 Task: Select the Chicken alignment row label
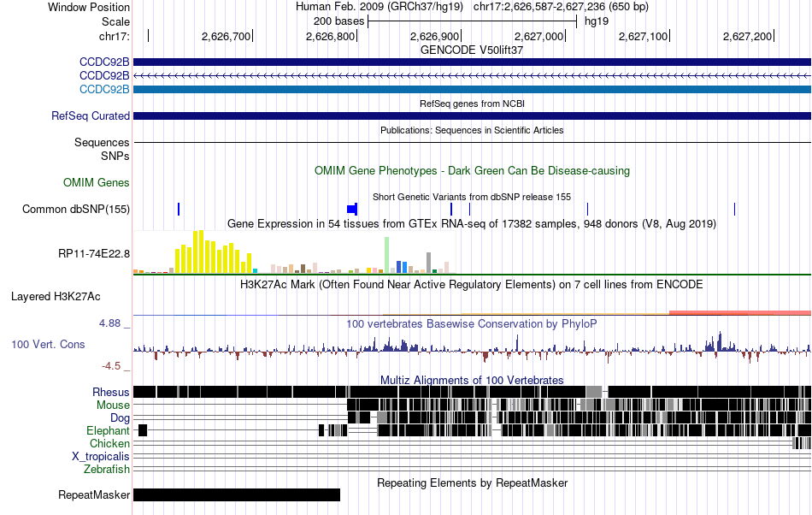(x=109, y=443)
